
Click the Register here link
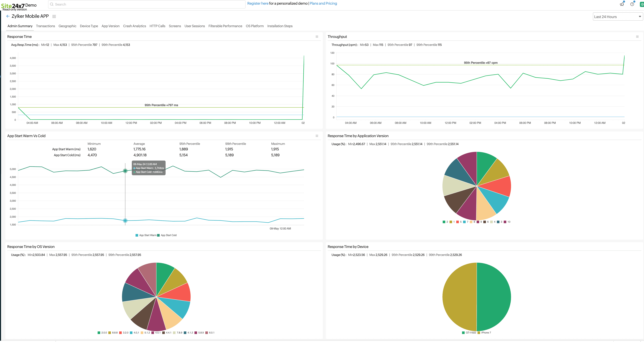point(258,3)
